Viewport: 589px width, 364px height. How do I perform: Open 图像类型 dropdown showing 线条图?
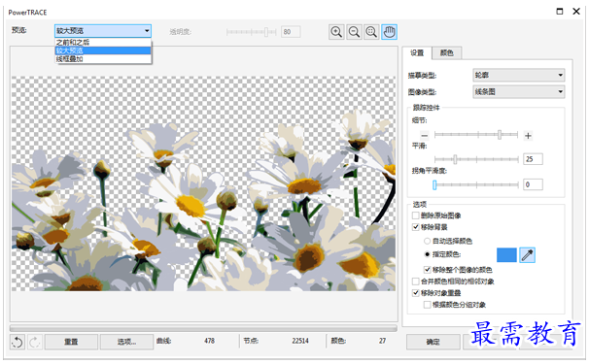[x=518, y=91]
